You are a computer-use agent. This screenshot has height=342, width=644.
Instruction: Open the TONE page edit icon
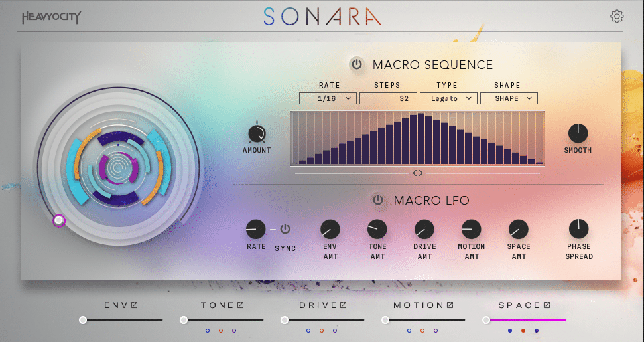[x=240, y=305]
